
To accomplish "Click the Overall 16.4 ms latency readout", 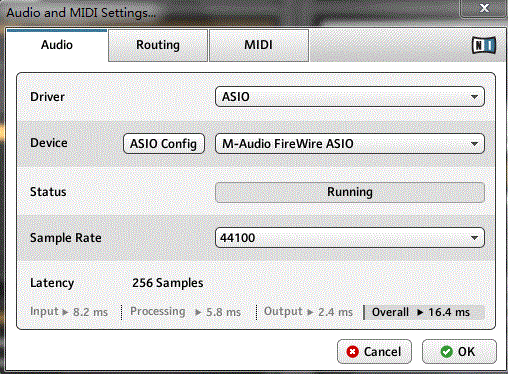I will tap(424, 312).
